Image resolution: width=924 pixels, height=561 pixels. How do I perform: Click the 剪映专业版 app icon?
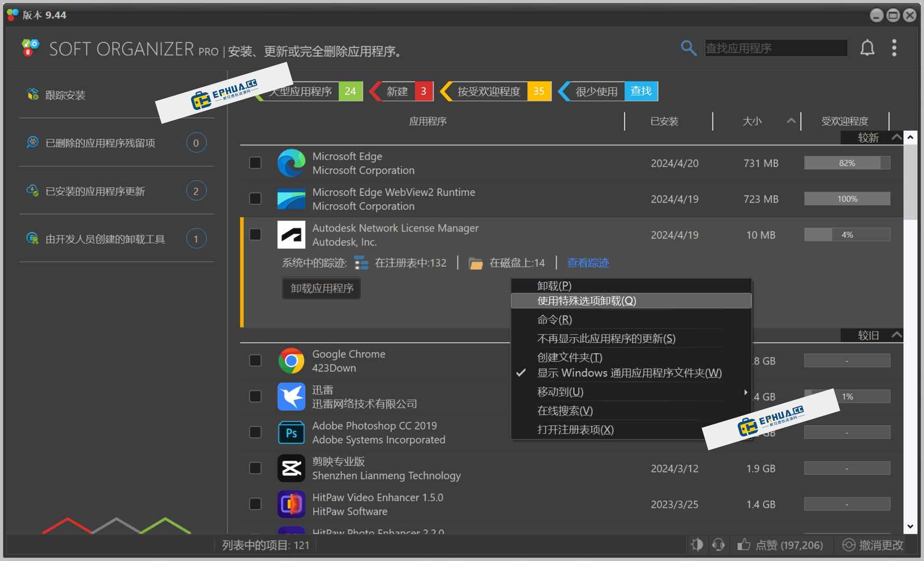(291, 468)
